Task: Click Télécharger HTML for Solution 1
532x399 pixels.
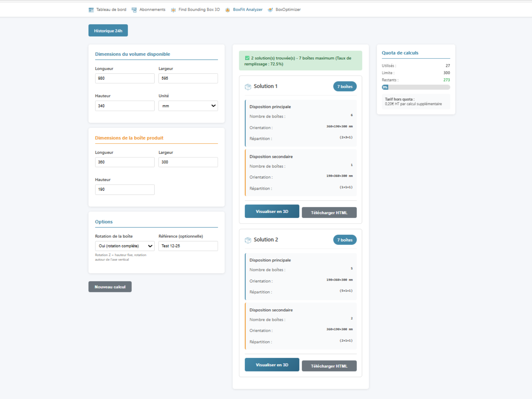Action: tap(329, 212)
